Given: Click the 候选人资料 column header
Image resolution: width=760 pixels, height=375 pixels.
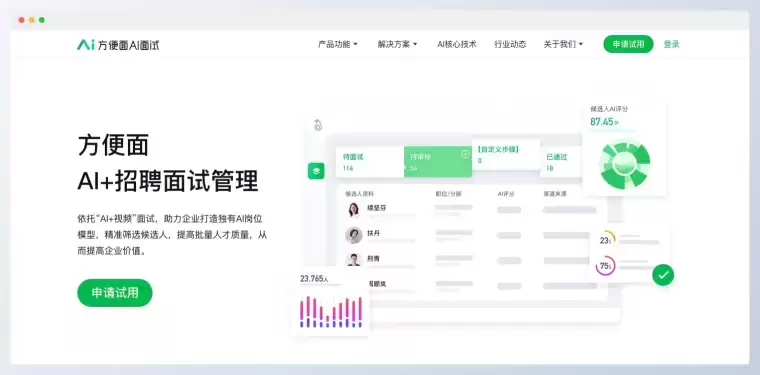Looking at the screenshot, I should point(360,194).
